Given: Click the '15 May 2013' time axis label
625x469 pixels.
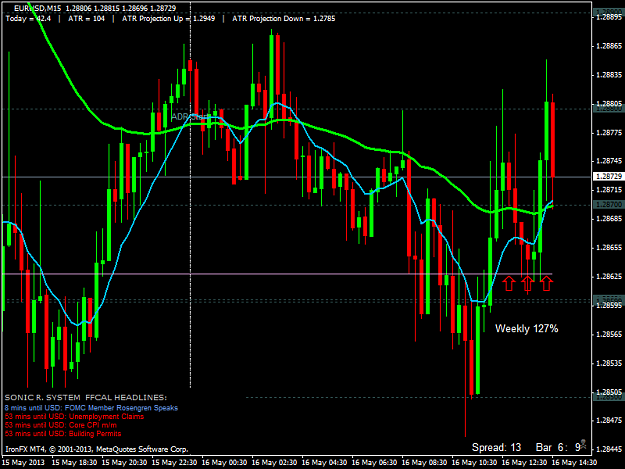Looking at the screenshot, I should [x=23, y=462].
